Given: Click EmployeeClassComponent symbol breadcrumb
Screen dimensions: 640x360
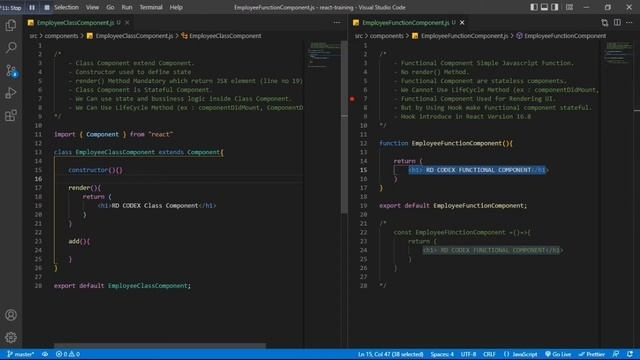Looking at the screenshot, I should point(225,36).
